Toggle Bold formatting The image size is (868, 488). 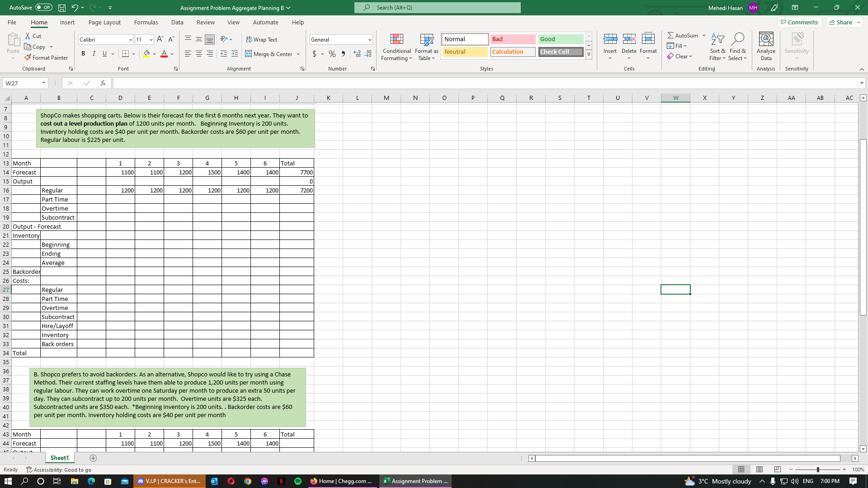(x=83, y=54)
